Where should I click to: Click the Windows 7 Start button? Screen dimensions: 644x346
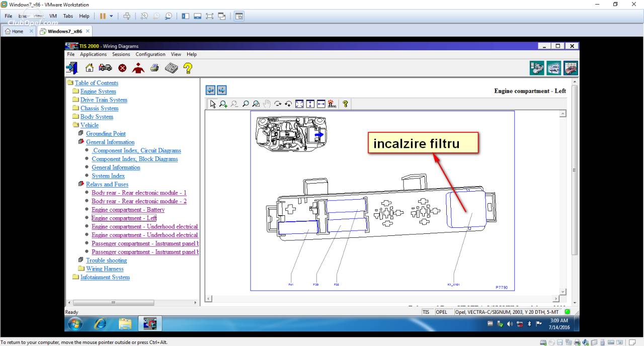[x=75, y=323]
